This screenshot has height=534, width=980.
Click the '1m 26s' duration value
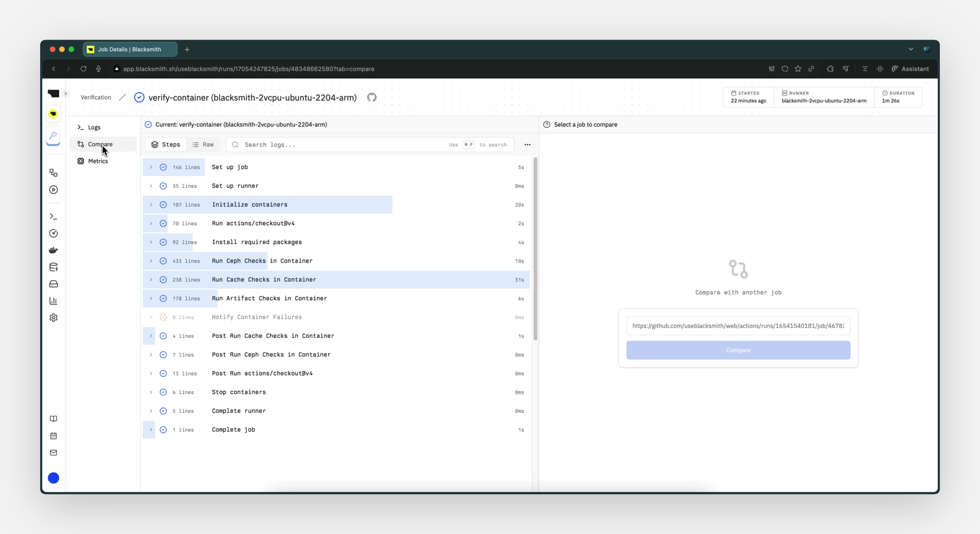coord(891,101)
